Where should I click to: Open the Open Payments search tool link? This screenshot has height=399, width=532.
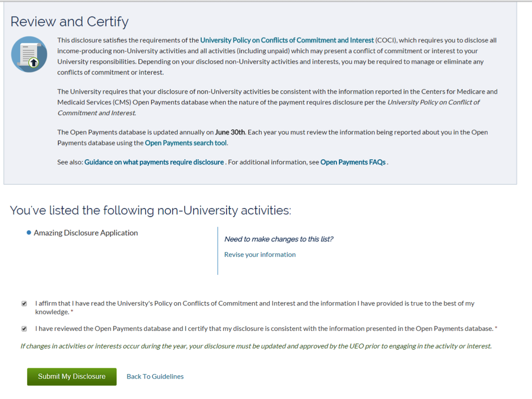pos(186,143)
